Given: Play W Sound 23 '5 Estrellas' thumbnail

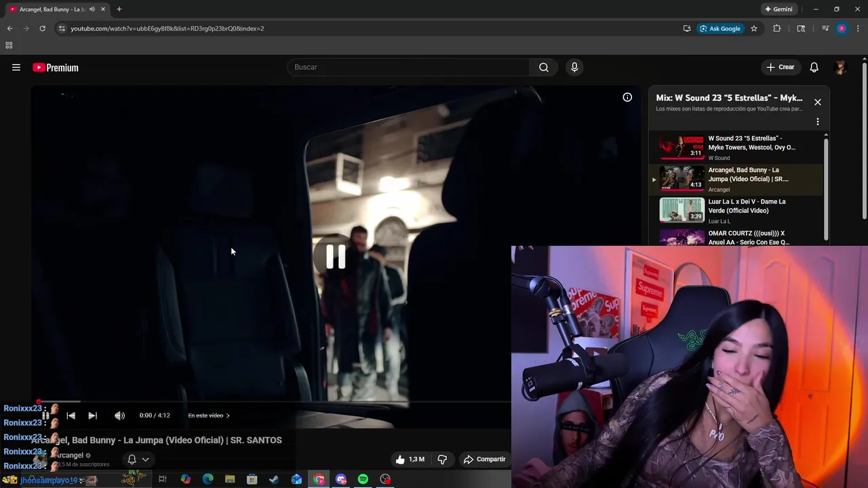Looking at the screenshot, I should pos(682,147).
